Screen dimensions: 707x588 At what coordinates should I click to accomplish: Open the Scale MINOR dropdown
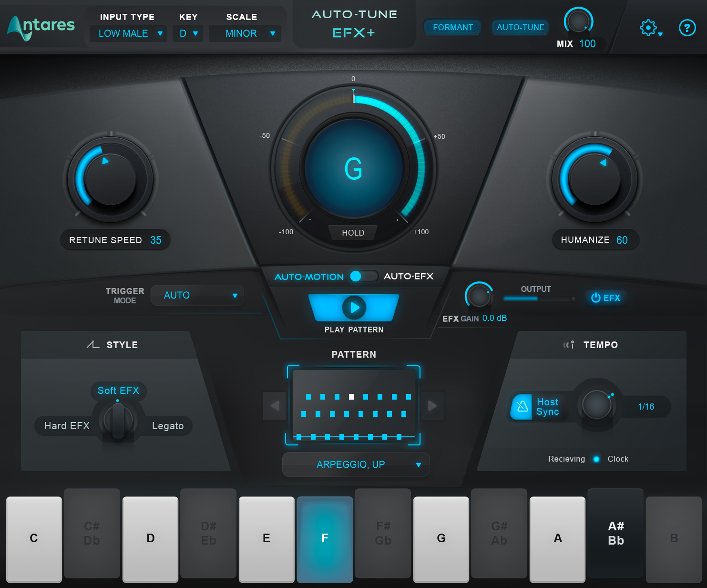tap(245, 33)
